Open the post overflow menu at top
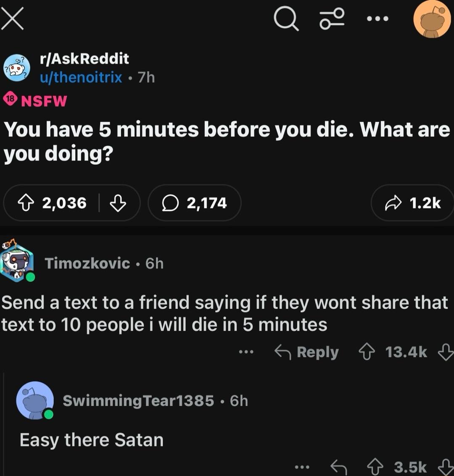The width and height of the screenshot is (454, 476). [377, 19]
